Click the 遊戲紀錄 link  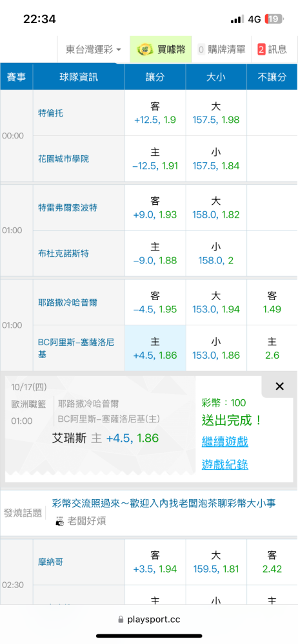click(224, 464)
